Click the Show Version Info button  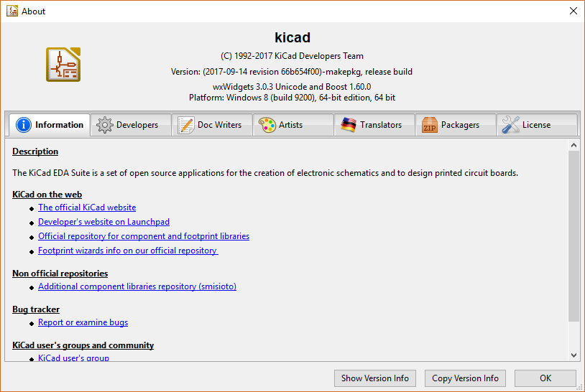tap(375, 378)
